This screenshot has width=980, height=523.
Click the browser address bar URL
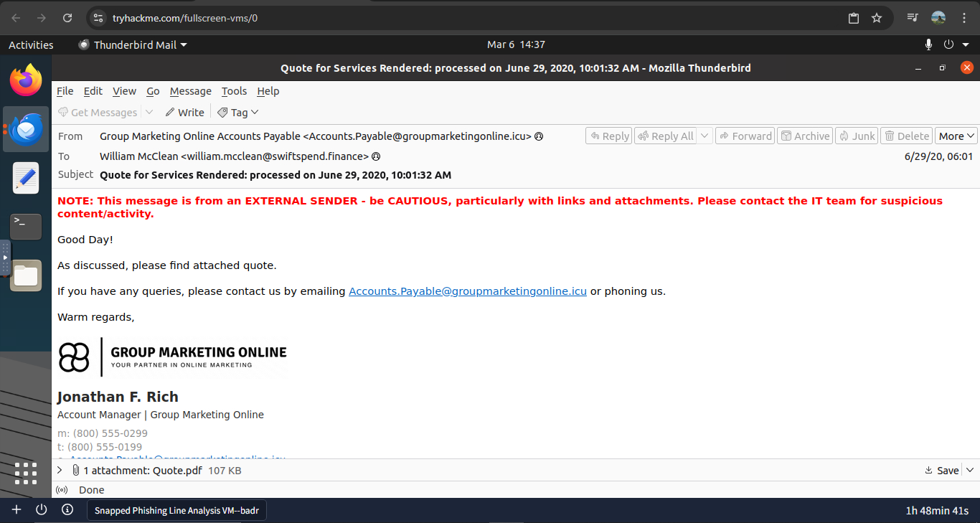185,18
